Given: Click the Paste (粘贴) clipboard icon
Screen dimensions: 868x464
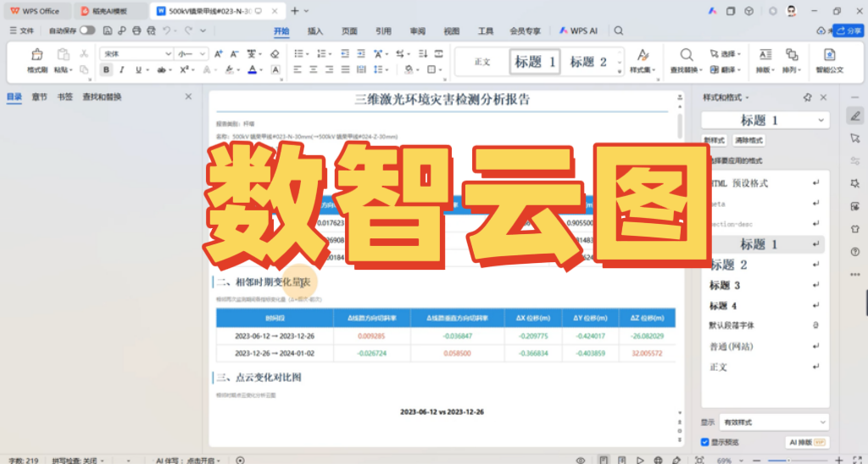Looking at the screenshot, I should 64,54.
